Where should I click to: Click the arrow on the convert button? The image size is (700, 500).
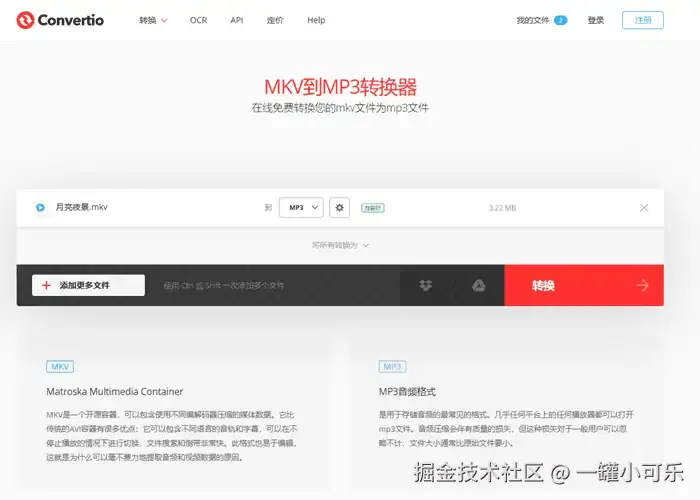coord(643,285)
